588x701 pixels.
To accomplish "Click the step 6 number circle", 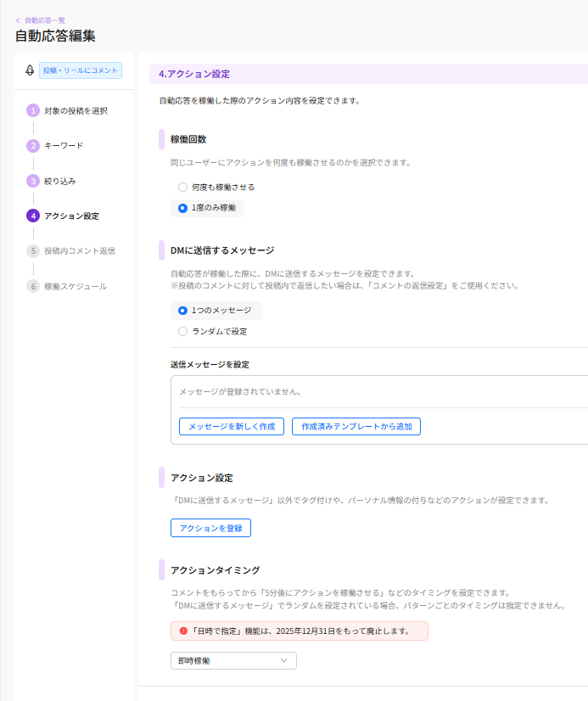I will pyautogui.click(x=33, y=286).
